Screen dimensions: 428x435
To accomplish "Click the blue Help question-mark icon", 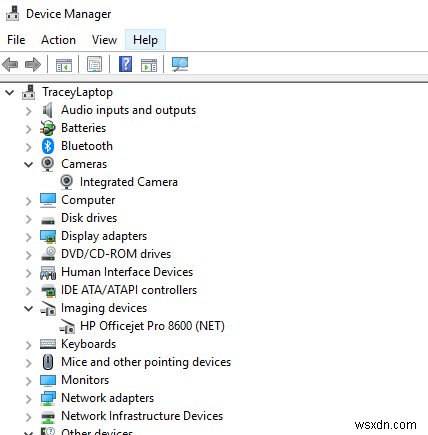I will click(x=126, y=64).
